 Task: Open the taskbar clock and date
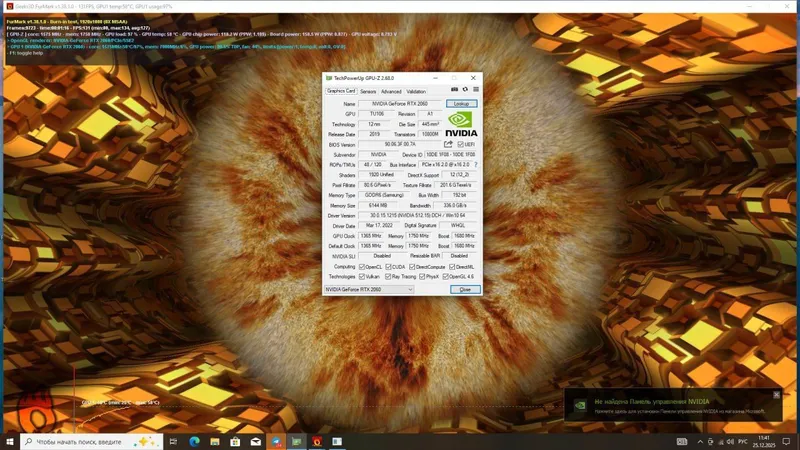click(763, 441)
